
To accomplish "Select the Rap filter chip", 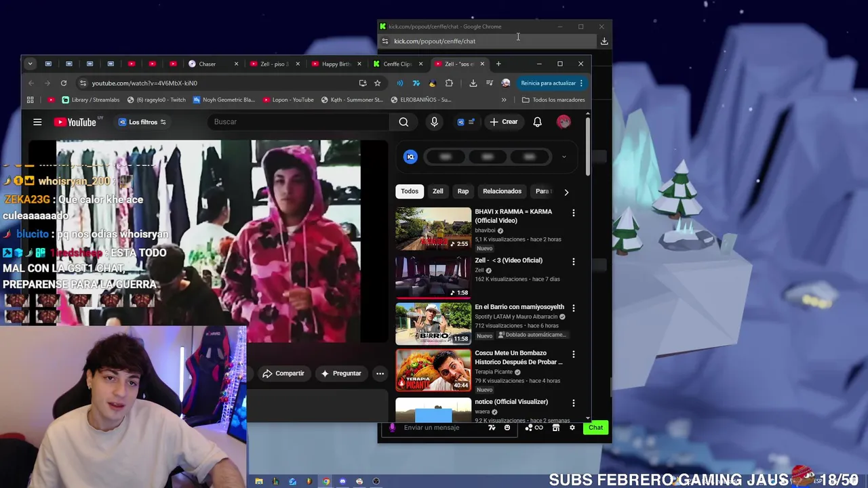I will [463, 191].
